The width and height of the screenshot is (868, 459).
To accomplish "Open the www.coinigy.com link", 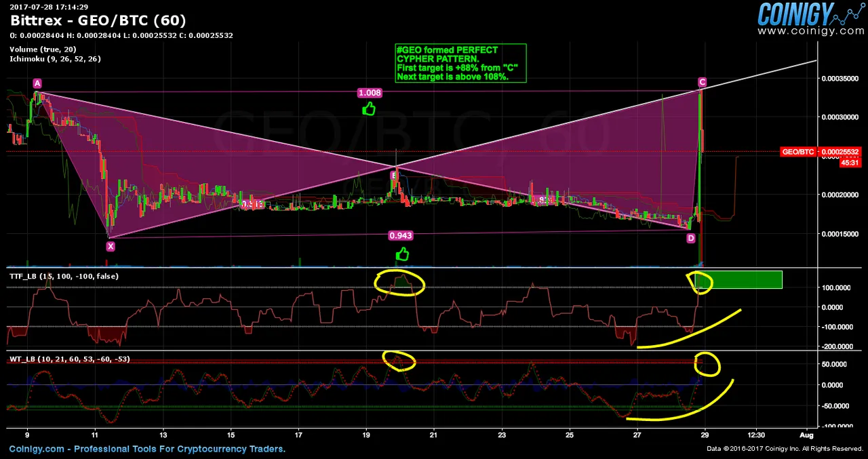I will [x=811, y=31].
